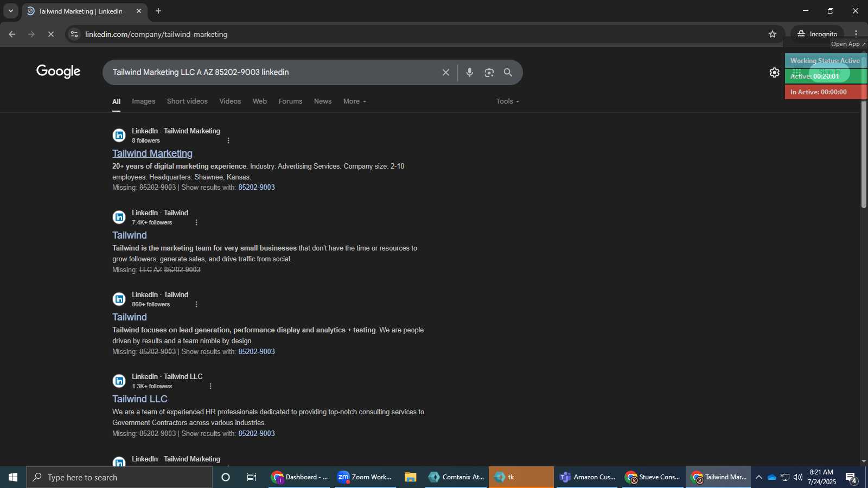868x488 pixels.
Task: Click LinkedIn favicon of Tailwind Marketing result
Action: [119, 136]
